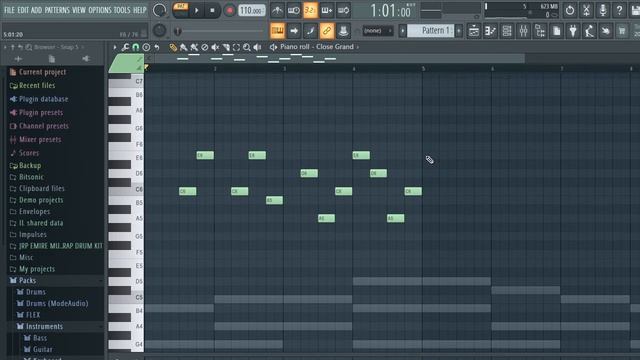Open the Playlist view button
This screenshot has width=640, height=360.
pyautogui.click(x=473, y=31)
